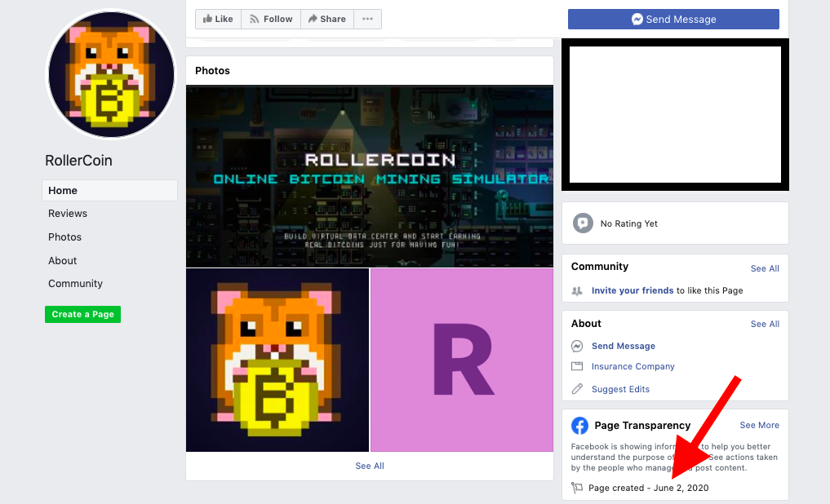Share the RollerCoin page
Image resolution: width=830 pixels, height=504 pixels.
(327, 19)
